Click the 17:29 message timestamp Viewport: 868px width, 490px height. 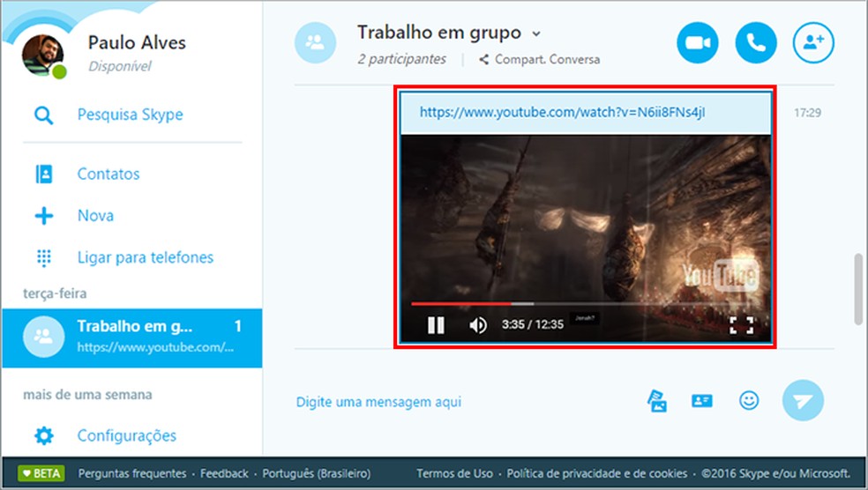808,113
